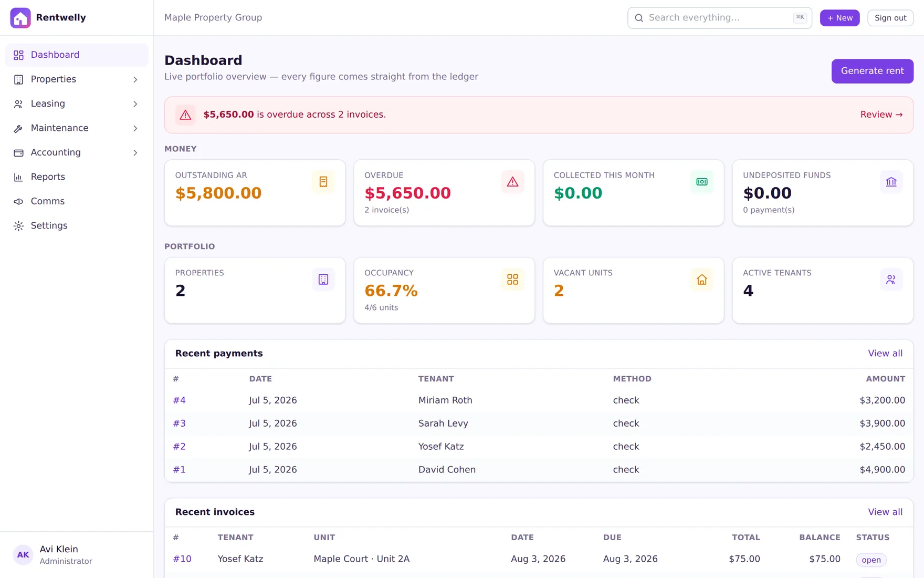
Task: Go to Reports in the sidebar
Action: [x=77, y=177]
